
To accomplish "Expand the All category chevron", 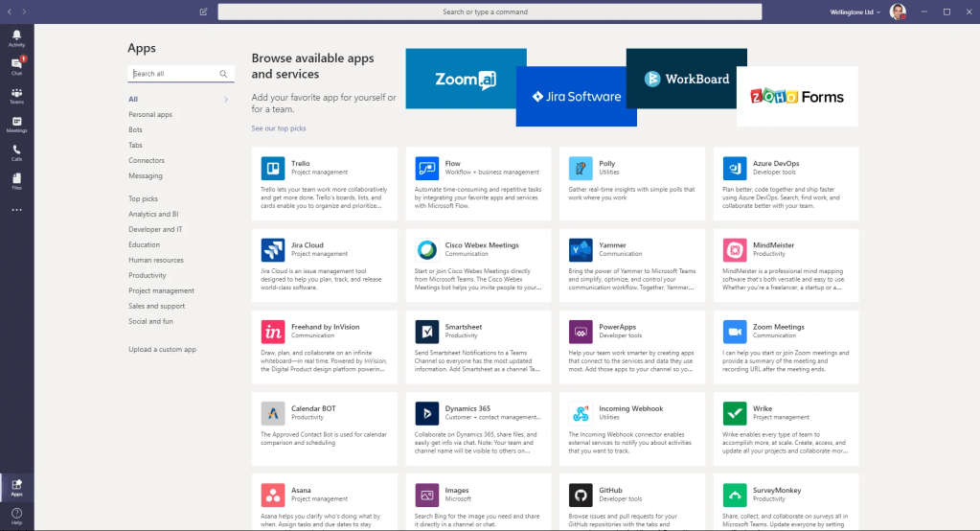I will (226, 99).
